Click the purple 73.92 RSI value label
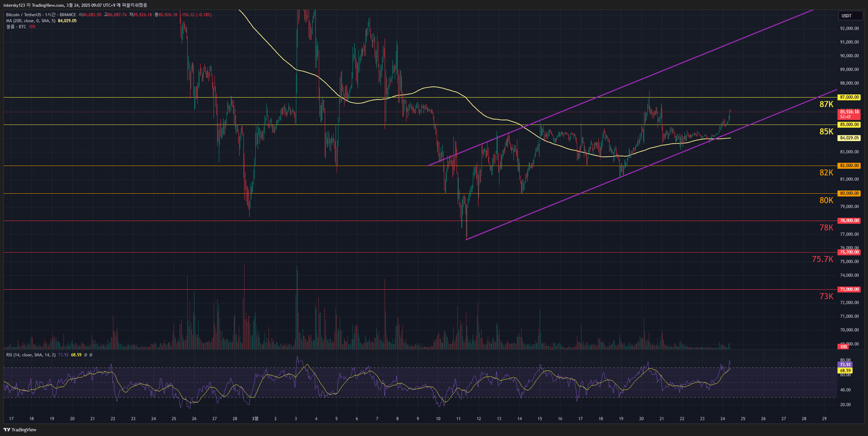This screenshot has width=868, height=436. pos(845,364)
